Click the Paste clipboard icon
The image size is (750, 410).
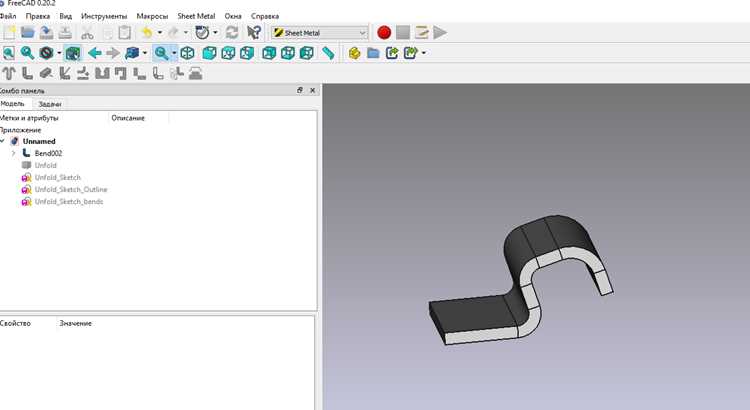point(124,33)
